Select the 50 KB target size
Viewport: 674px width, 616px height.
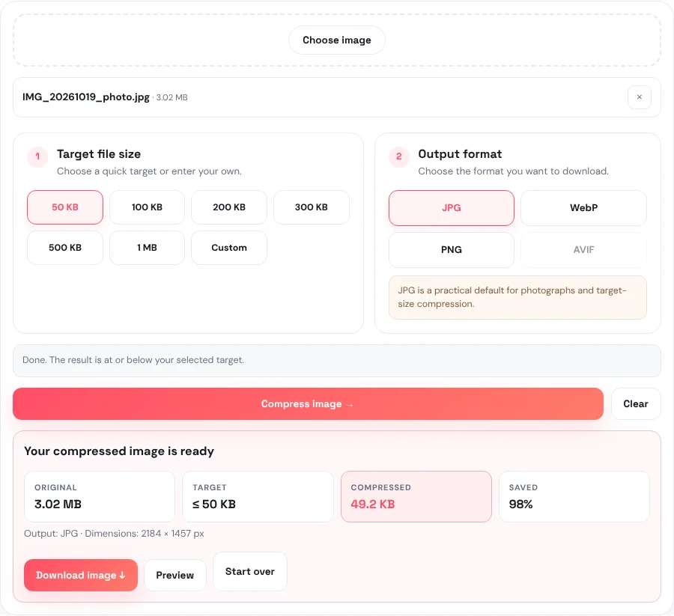coord(65,207)
